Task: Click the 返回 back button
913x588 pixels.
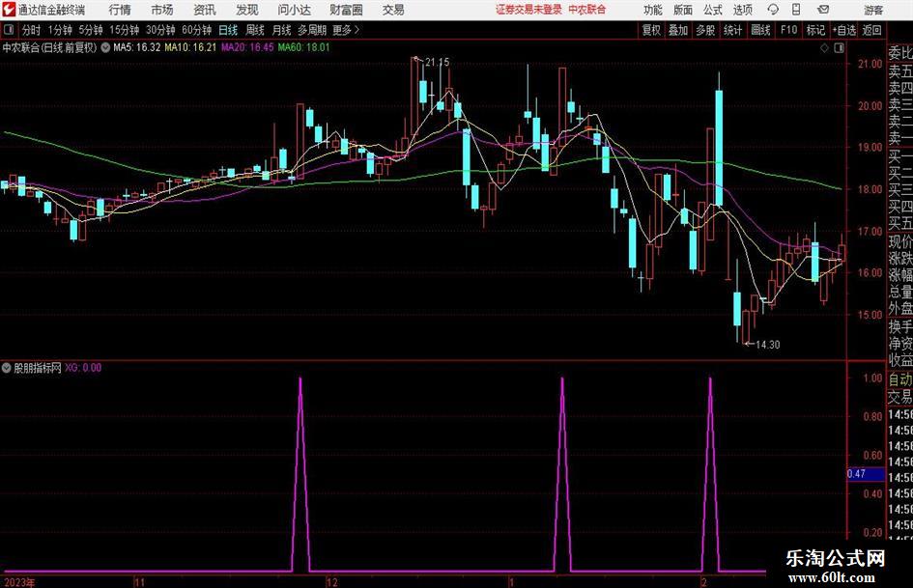Action: tap(871, 30)
